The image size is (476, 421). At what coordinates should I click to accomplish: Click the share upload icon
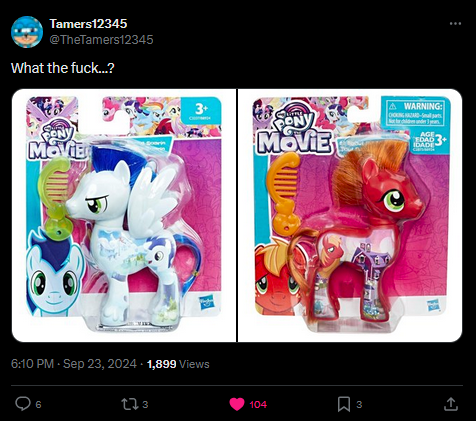(x=450, y=404)
